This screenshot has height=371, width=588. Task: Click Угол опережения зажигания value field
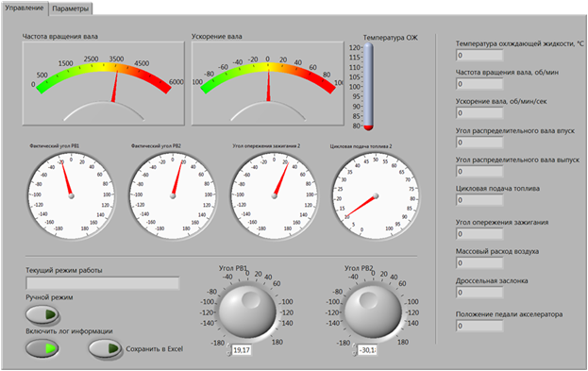pos(479,234)
